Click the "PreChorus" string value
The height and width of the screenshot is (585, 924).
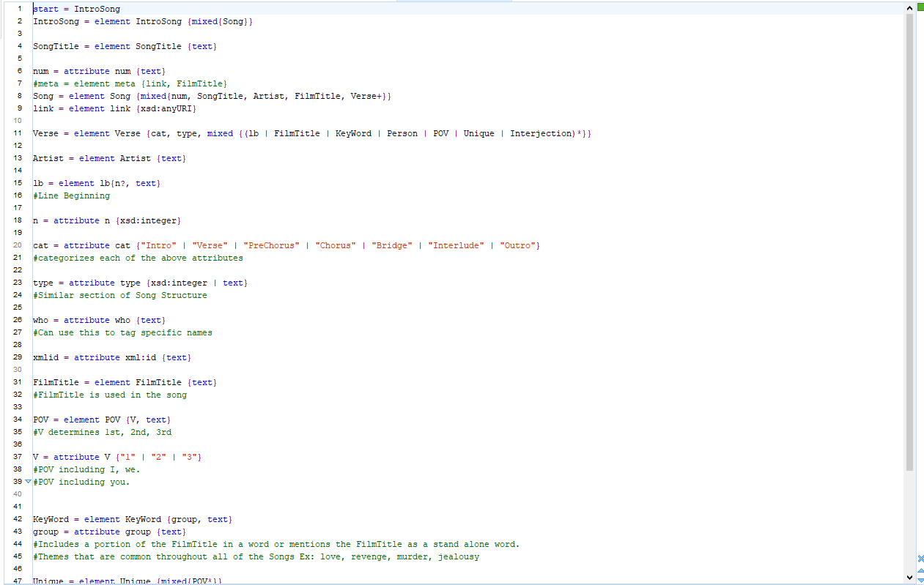271,245
